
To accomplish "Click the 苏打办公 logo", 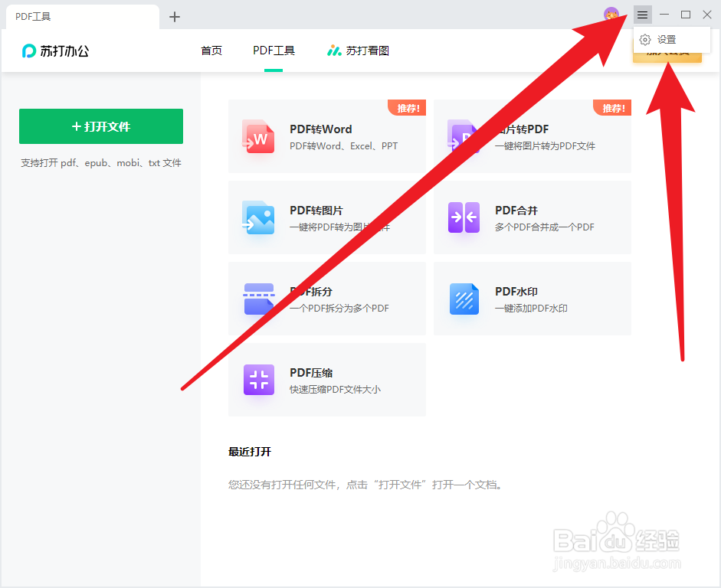I will coord(56,51).
